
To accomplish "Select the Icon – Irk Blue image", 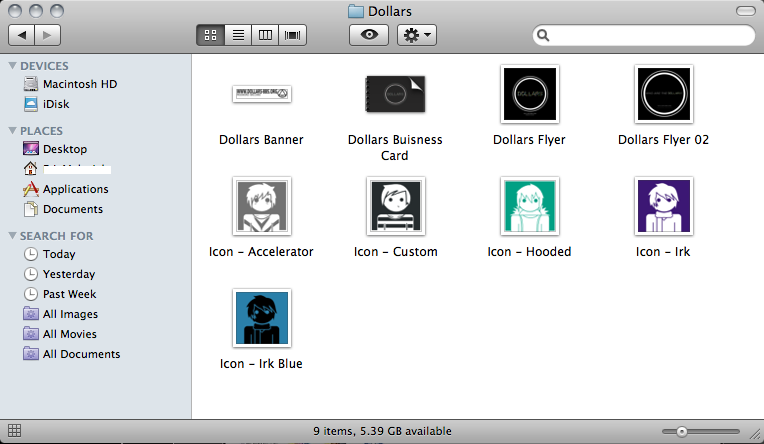I will (262, 318).
